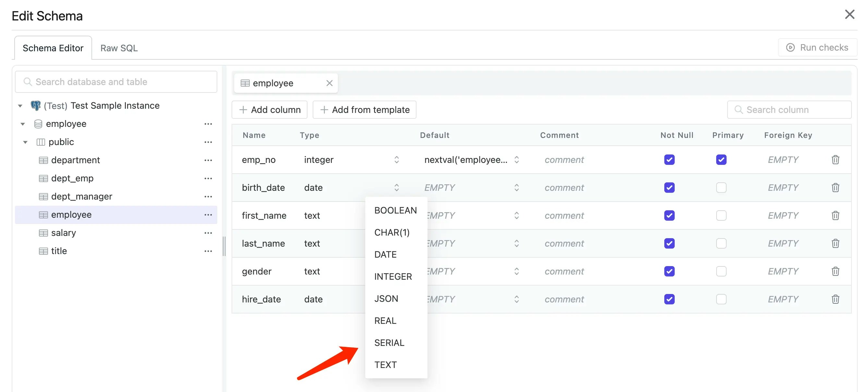Viewport: 868px width, 392px height.
Task: Delete the last_name column via trash icon
Action: tap(835, 243)
